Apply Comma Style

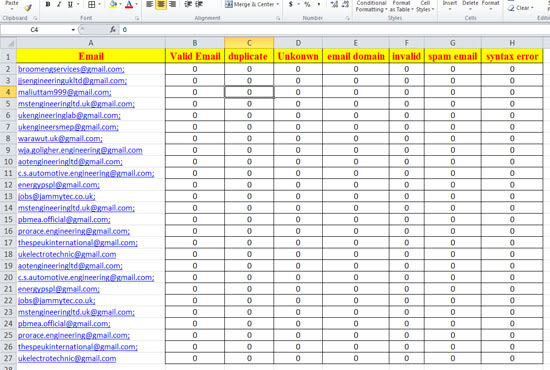tap(318, 5)
